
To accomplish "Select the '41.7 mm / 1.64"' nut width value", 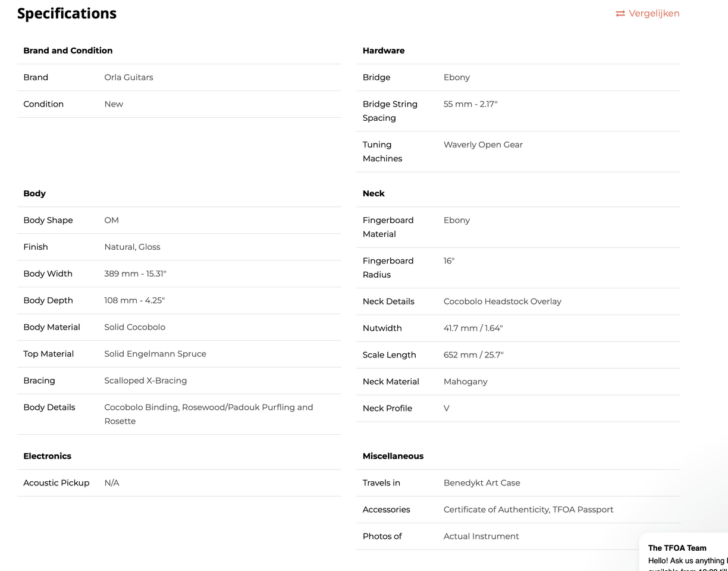I will (x=473, y=328).
